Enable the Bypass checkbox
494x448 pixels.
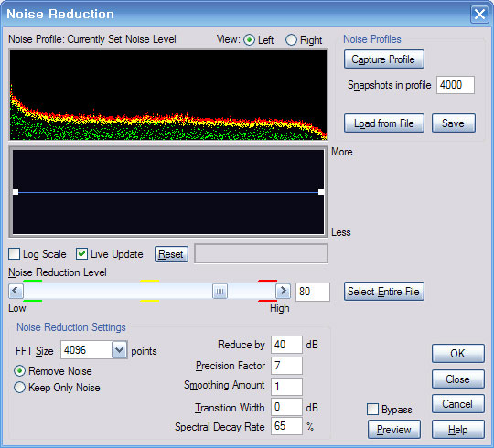click(372, 410)
